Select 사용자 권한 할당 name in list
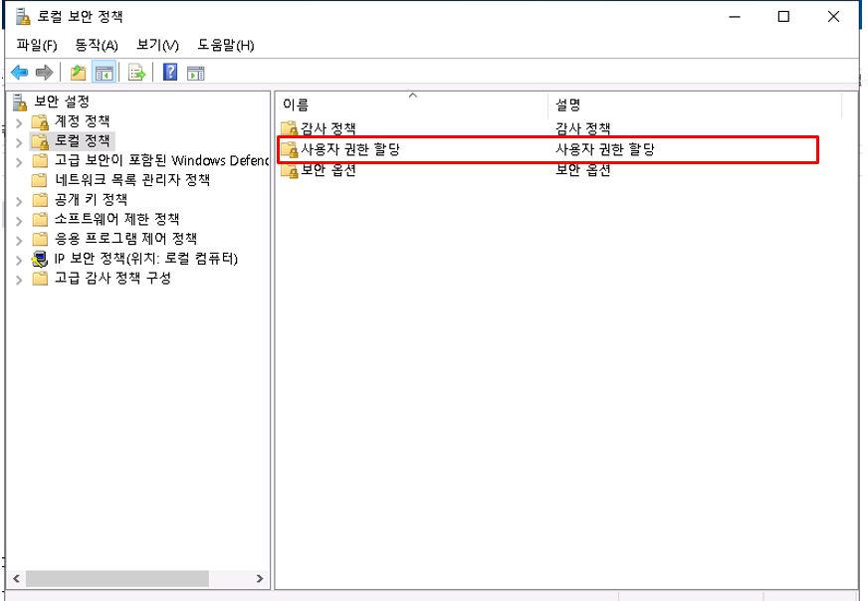 point(350,149)
